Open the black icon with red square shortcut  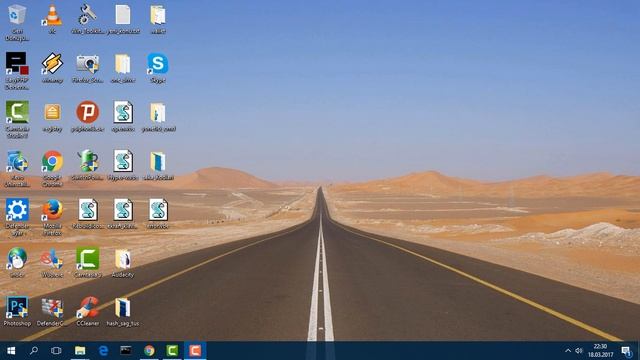pos(17,64)
